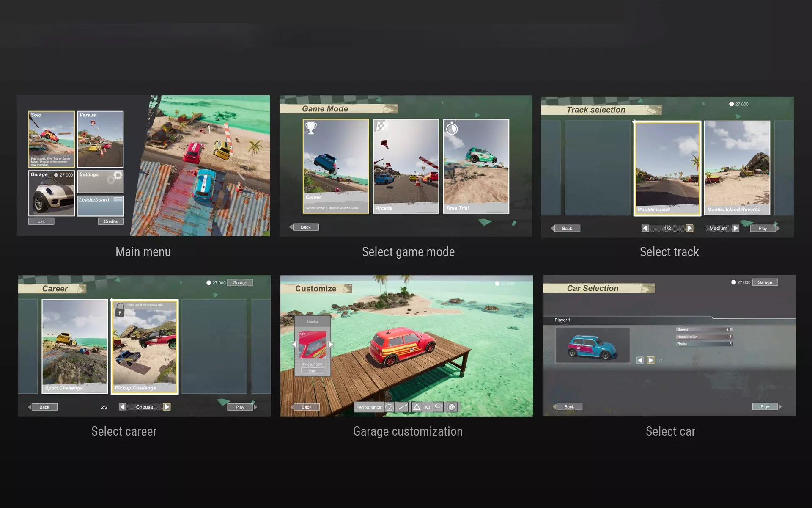This screenshot has width=812, height=508.
Task: Select the Arcade game mode card
Action: click(x=406, y=166)
